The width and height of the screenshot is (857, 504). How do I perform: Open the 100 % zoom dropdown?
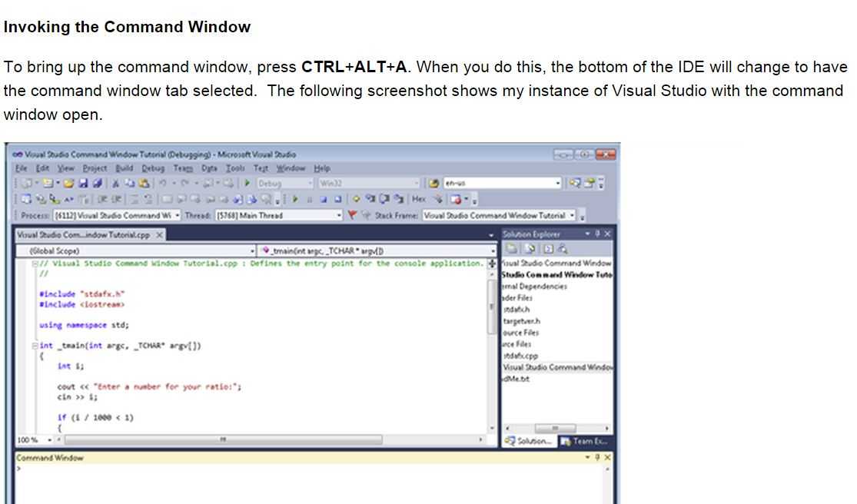50,440
